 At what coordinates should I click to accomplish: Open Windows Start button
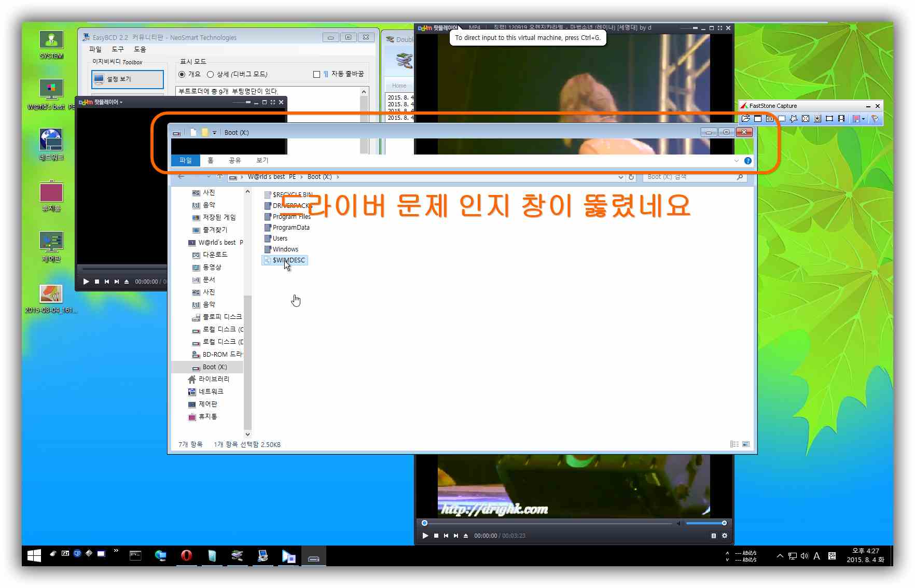coord(34,556)
